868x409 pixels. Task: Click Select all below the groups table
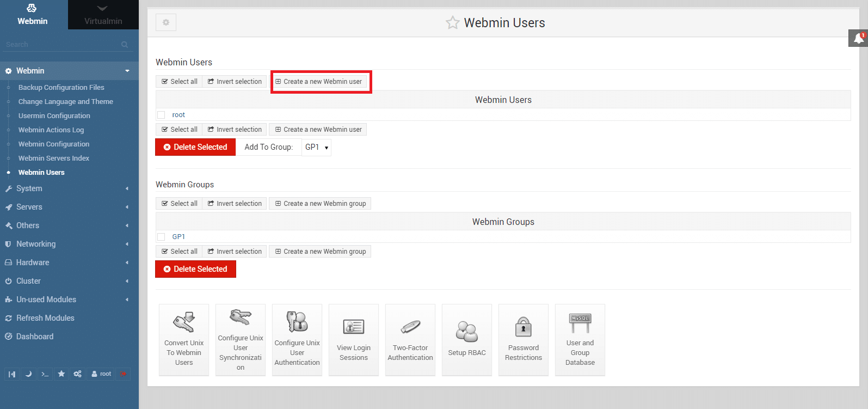click(180, 252)
